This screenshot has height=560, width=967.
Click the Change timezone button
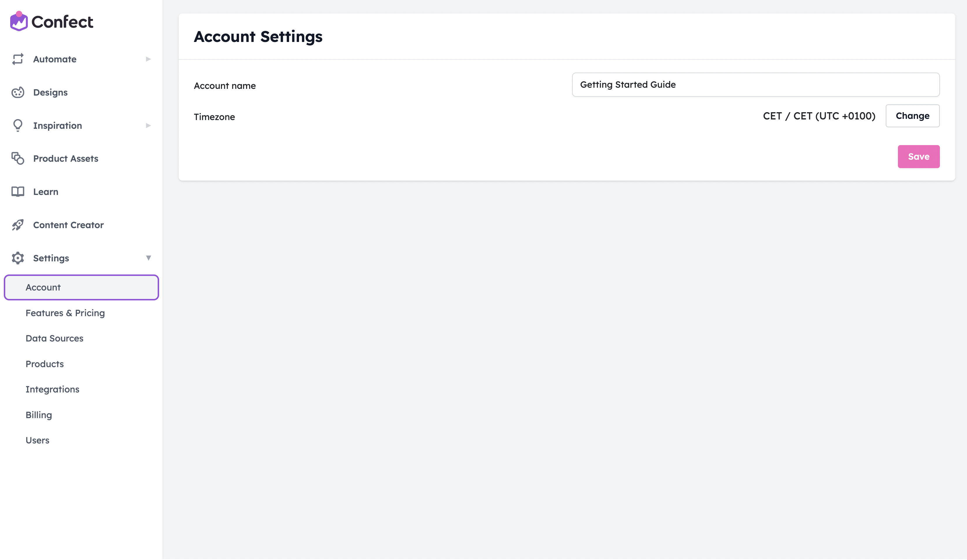point(912,116)
